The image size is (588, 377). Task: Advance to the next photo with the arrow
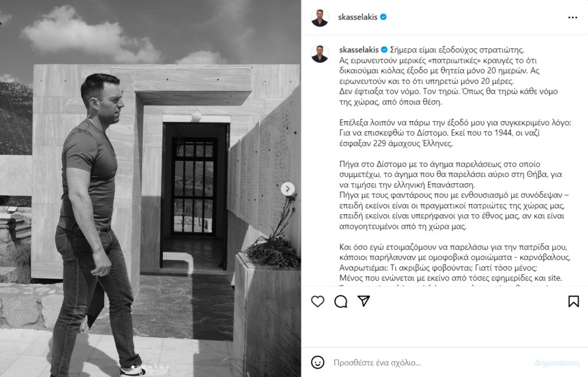[x=288, y=189]
